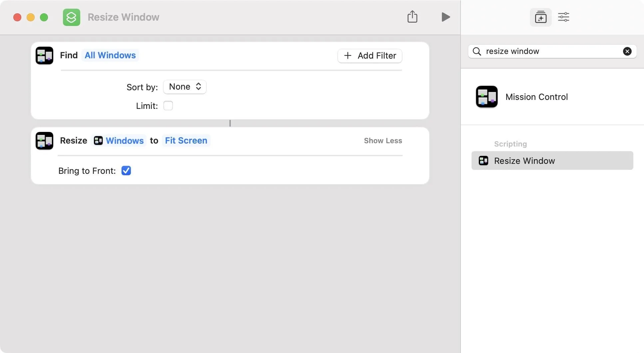This screenshot has height=353, width=644.
Task: Open the Sort by None dropdown
Action: (185, 87)
